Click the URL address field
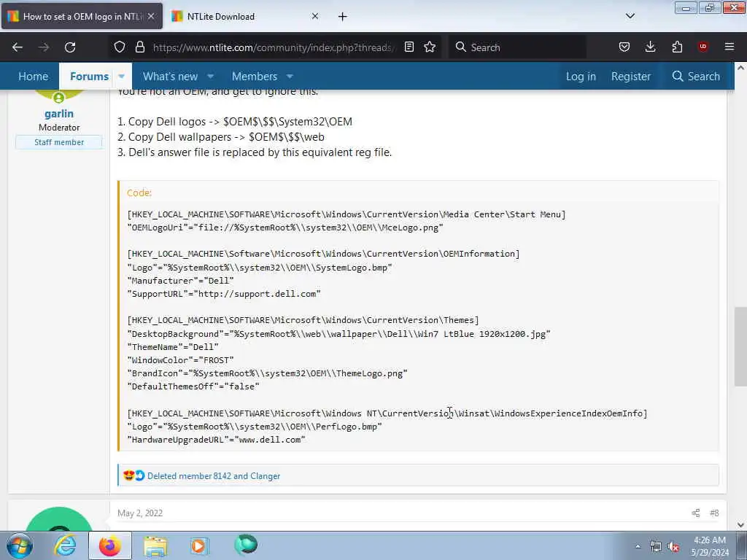 tap(273, 47)
